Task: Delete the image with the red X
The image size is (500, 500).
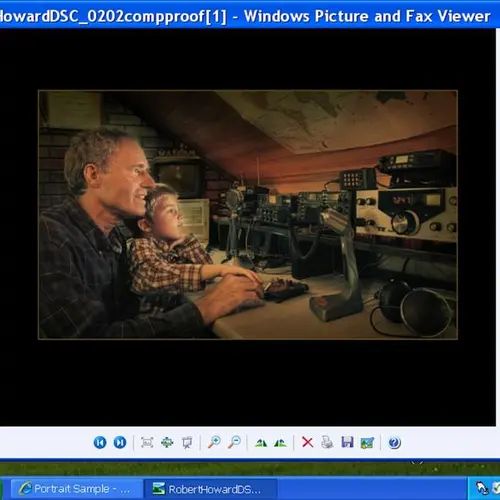Action: click(x=307, y=443)
